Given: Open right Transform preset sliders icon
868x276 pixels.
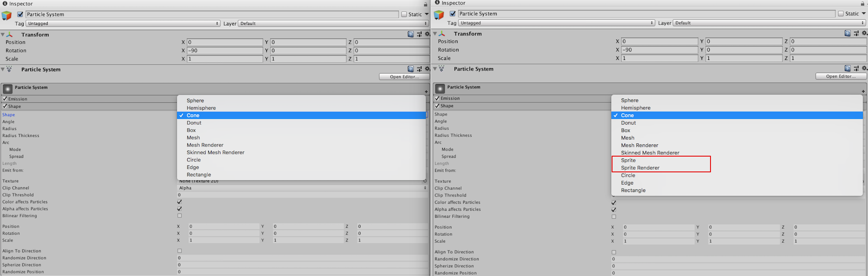Looking at the screenshot, I should [x=856, y=33].
